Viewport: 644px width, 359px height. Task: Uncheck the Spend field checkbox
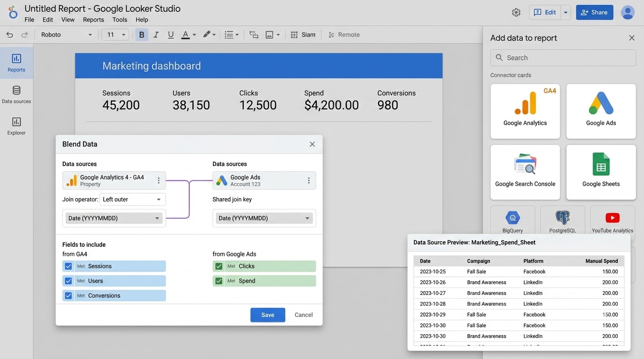pyautogui.click(x=219, y=281)
